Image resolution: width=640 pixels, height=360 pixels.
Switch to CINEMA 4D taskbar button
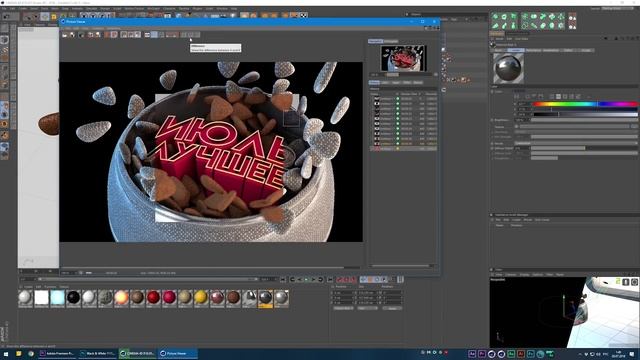[x=138, y=353]
